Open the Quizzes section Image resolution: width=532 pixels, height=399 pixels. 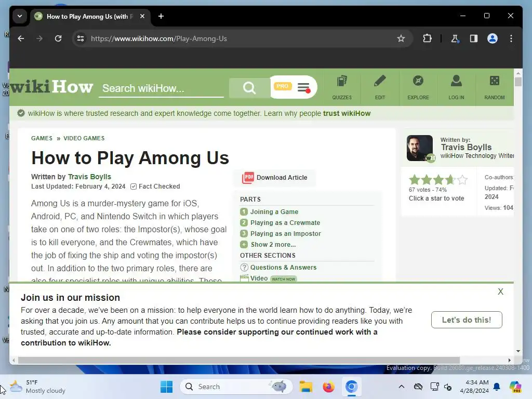(342, 87)
